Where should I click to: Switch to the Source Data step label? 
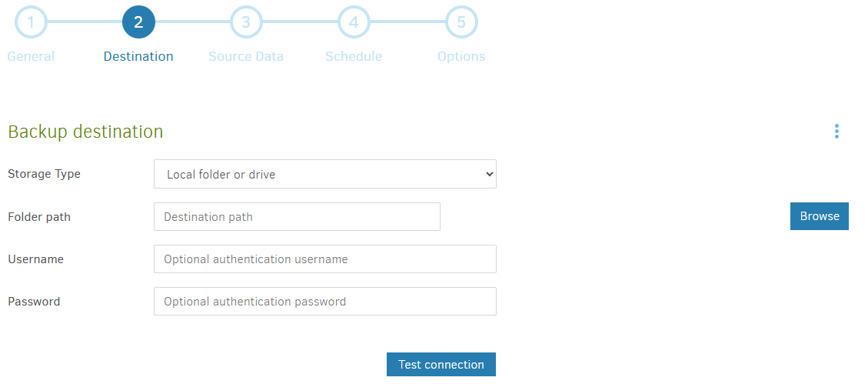246,56
